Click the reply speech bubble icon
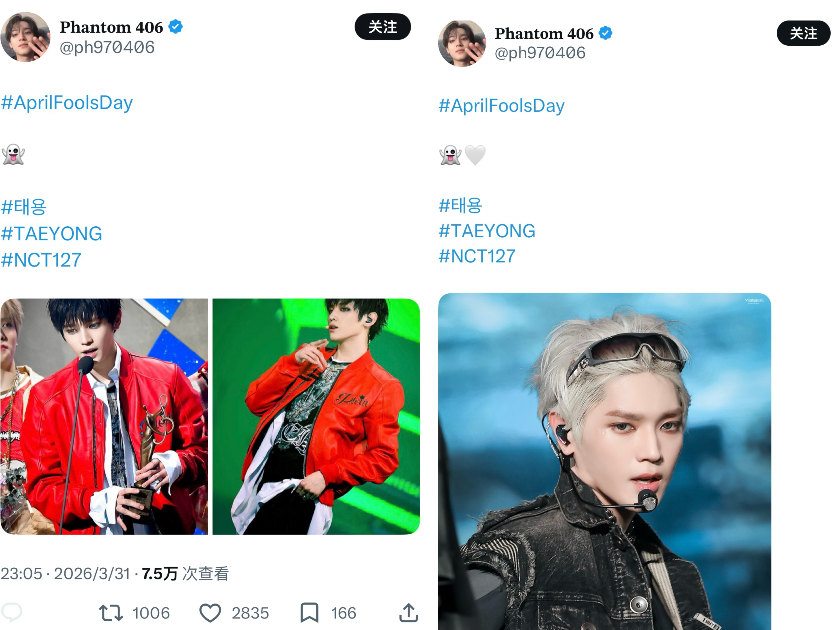840x630 pixels. (x=12, y=613)
